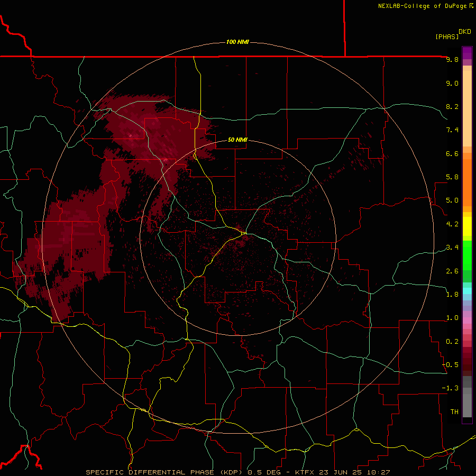Click the 5.8 legend value

point(452,177)
